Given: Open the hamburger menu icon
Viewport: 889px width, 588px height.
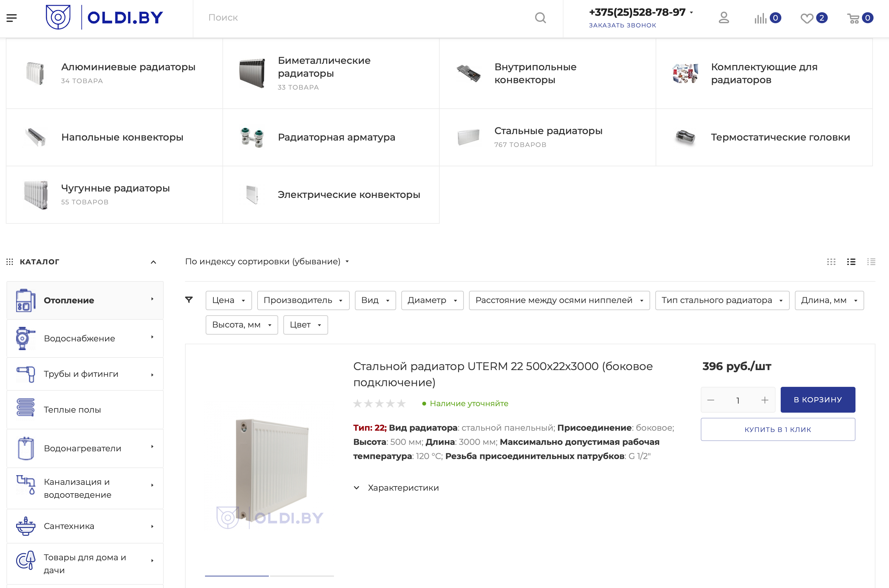Looking at the screenshot, I should point(12,18).
